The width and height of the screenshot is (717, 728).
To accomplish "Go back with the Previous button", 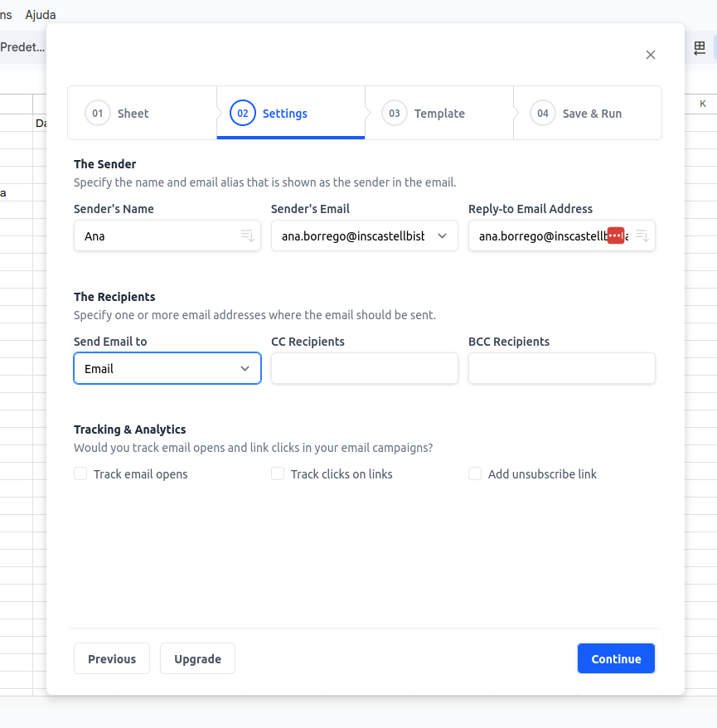I will [x=112, y=659].
